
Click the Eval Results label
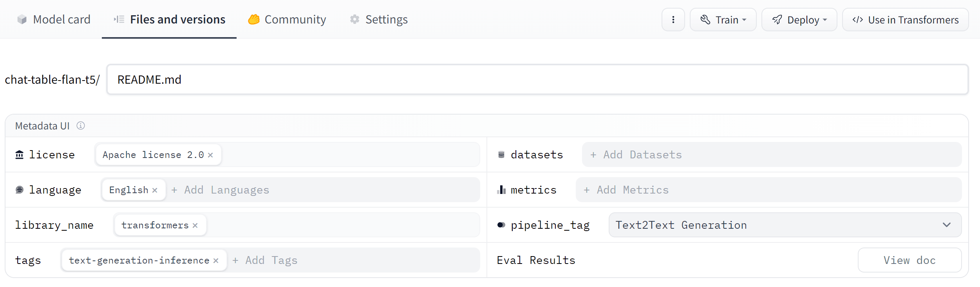(x=536, y=260)
